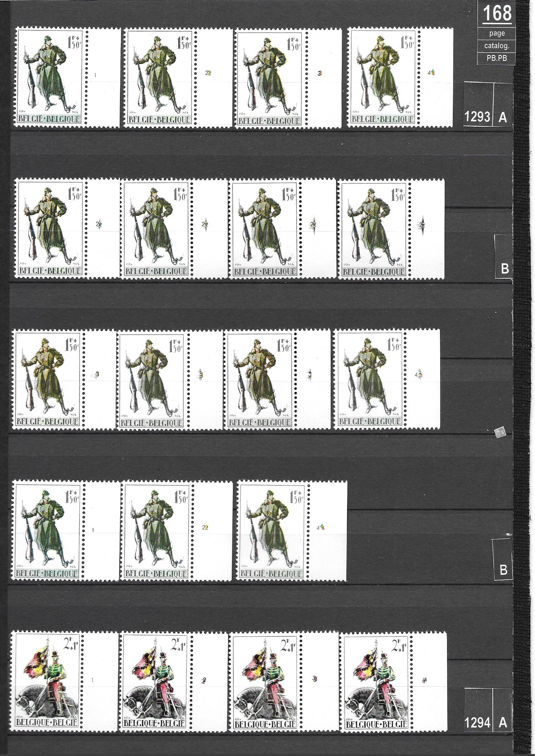The width and height of the screenshot is (535, 756).
Task: Select the A label beside 1293
Action: [x=503, y=116]
